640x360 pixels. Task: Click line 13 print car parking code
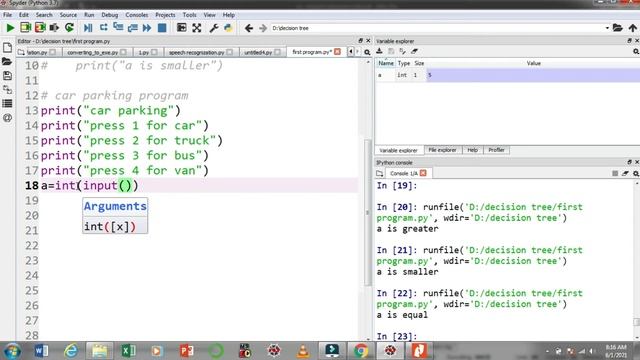pyautogui.click(x=110, y=111)
